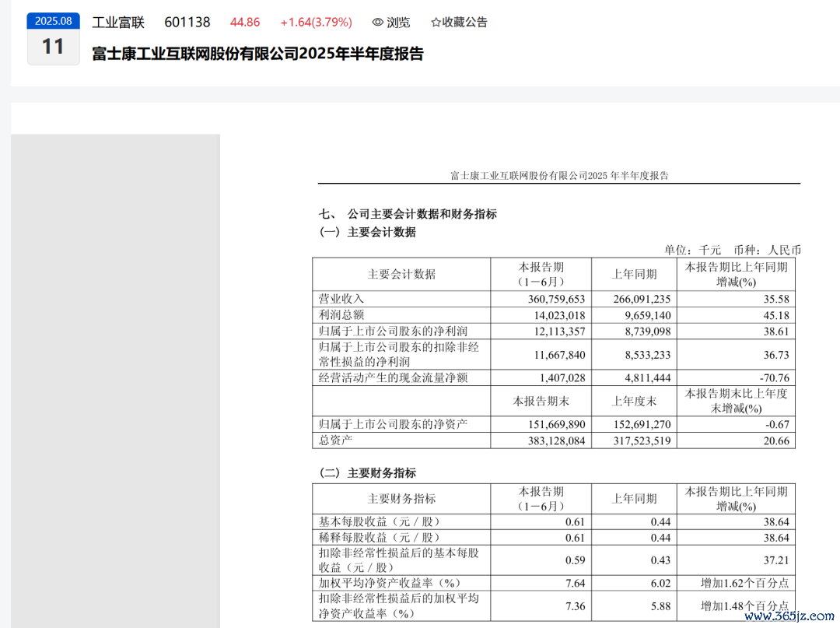Click the 稀释每股收益(元/股) row label
The width and height of the screenshot is (840, 628).
pyautogui.click(x=380, y=538)
